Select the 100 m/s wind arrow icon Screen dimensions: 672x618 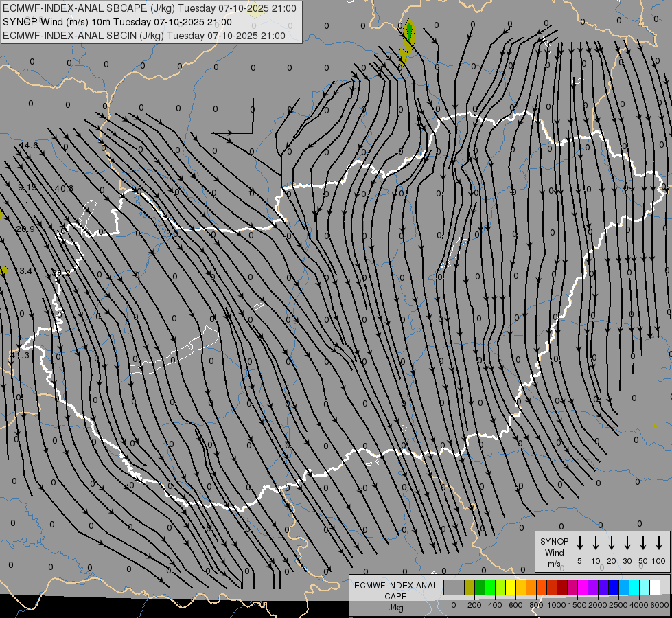(x=659, y=543)
